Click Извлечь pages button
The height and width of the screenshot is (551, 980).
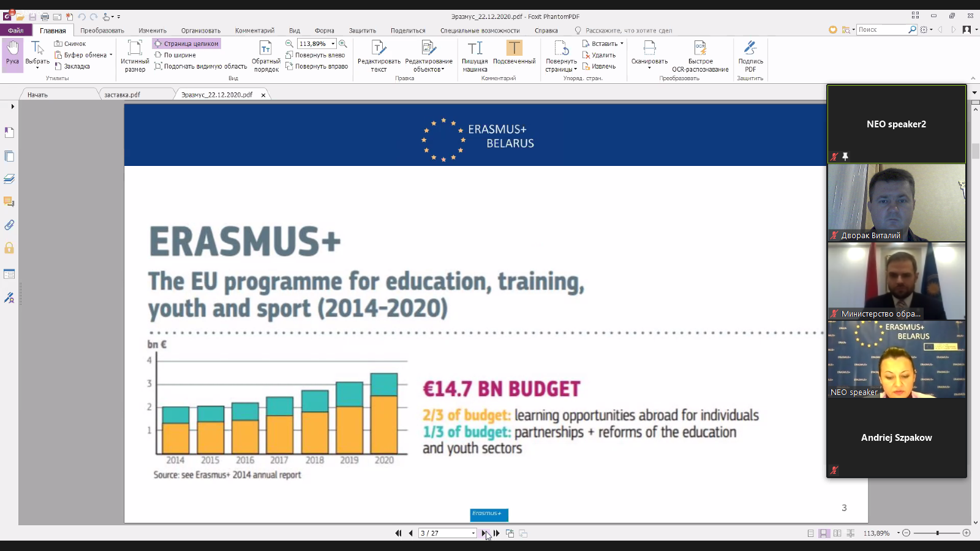[x=599, y=66]
